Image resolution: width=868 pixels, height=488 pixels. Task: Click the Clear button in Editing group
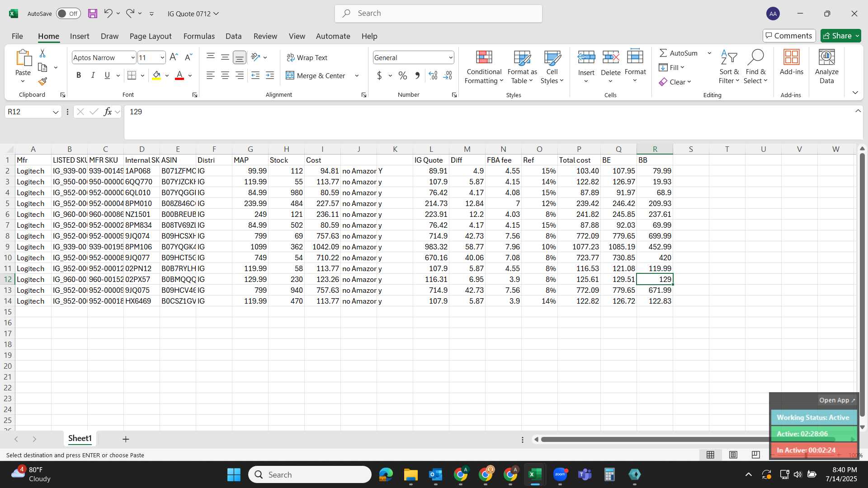coord(675,82)
